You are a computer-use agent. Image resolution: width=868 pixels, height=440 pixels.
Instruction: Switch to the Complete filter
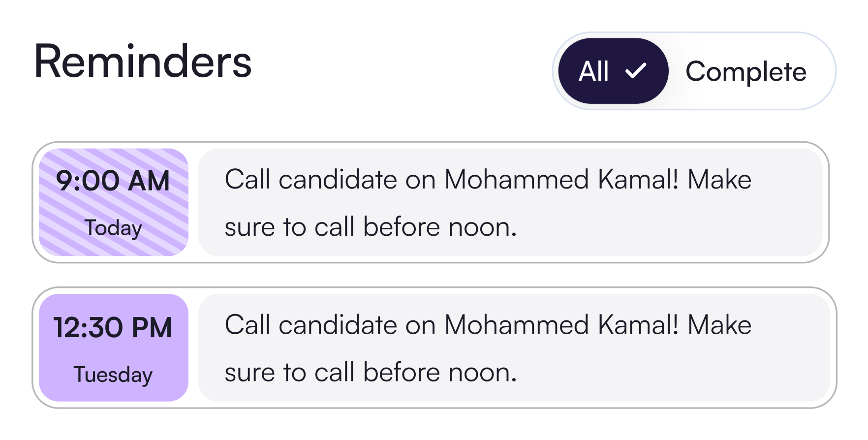(745, 72)
